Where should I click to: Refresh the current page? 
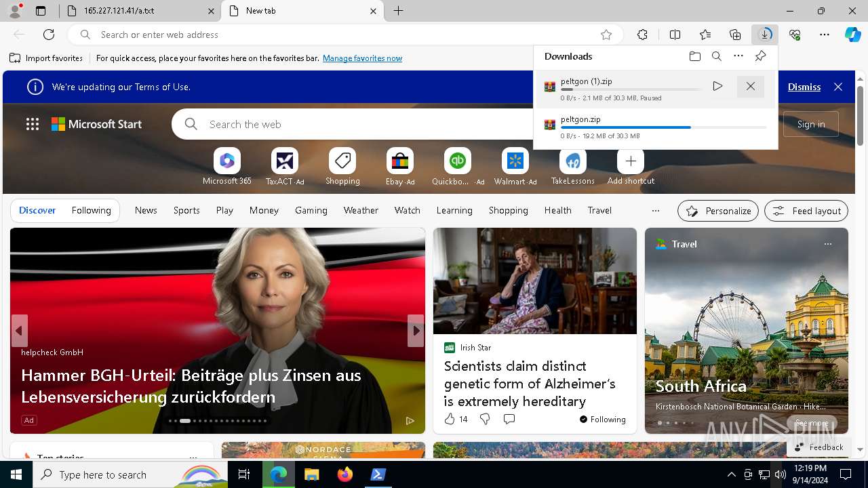(49, 35)
